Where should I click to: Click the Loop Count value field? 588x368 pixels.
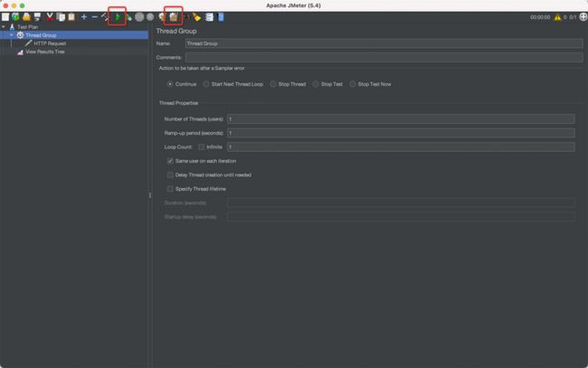click(401, 146)
